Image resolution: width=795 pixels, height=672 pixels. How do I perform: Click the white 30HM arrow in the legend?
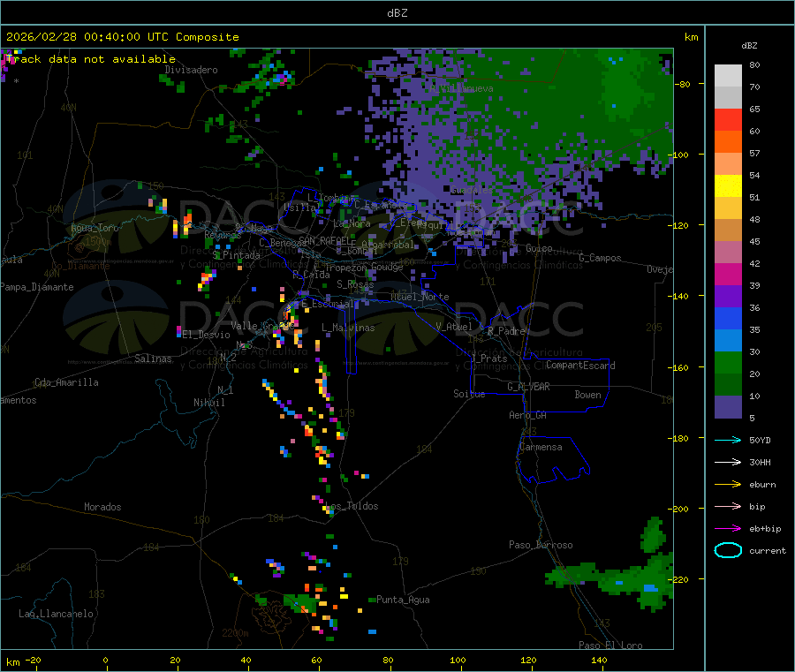tap(728, 462)
